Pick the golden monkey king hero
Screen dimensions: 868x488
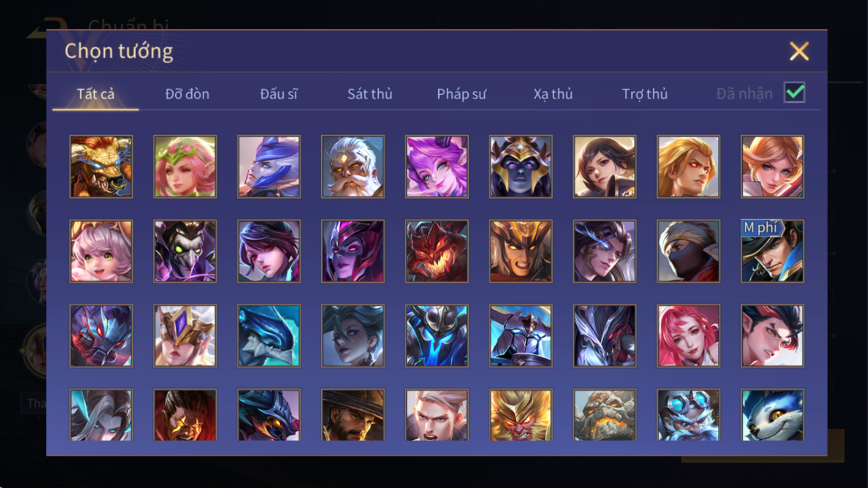[520, 415]
